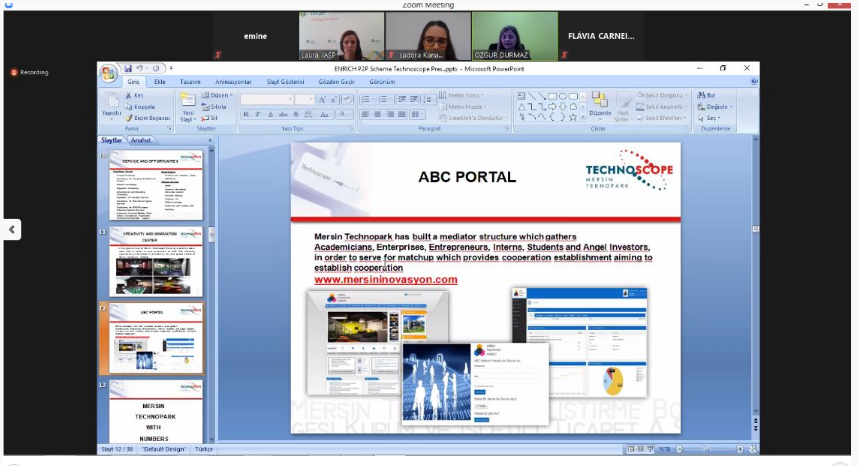
Task: Open the font name combo box
Action: pos(266,100)
